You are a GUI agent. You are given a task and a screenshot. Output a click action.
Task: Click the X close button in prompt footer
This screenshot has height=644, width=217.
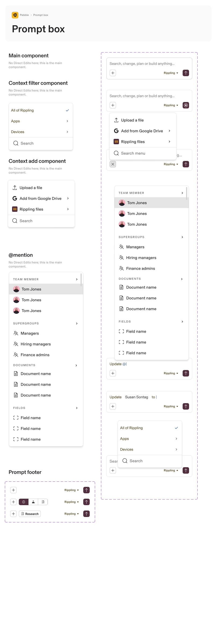tap(113, 164)
